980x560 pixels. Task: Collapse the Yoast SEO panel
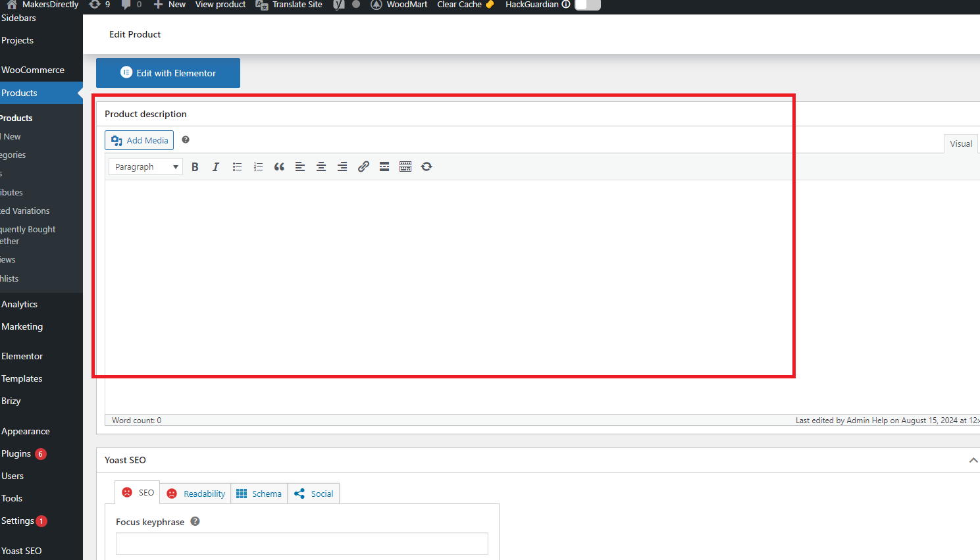coord(973,460)
